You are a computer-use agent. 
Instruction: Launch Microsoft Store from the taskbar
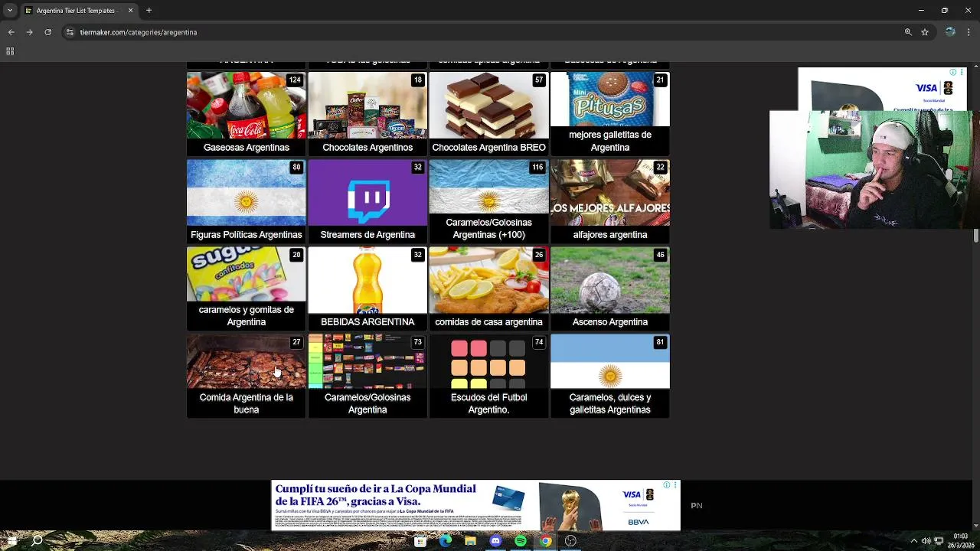click(420, 541)
